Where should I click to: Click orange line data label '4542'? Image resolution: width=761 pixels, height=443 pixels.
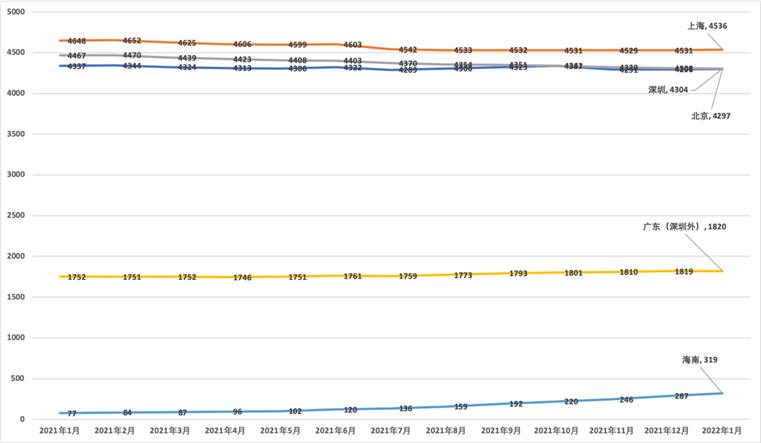[x=408, y=49]
